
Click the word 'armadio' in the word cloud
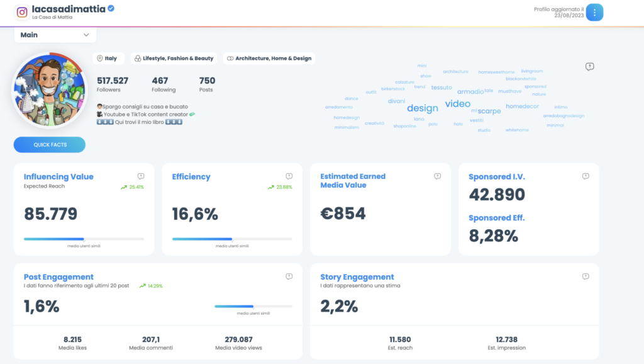[x=470, y=92]
